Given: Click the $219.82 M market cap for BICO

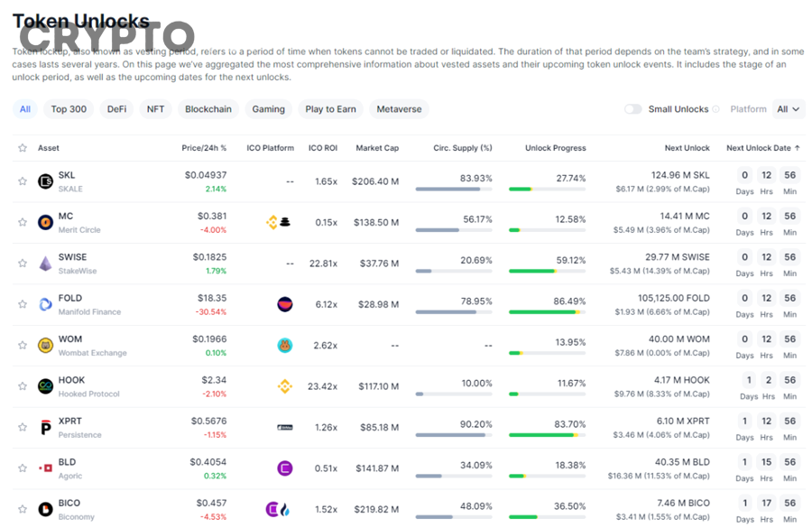Looking at the screenshot, I should click(x=376, y=509).
